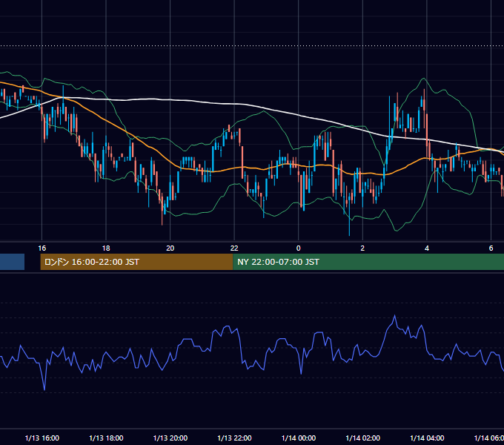Click the 4 hour label on price chart axis
The image size is (504, 445).
[427, 248]
